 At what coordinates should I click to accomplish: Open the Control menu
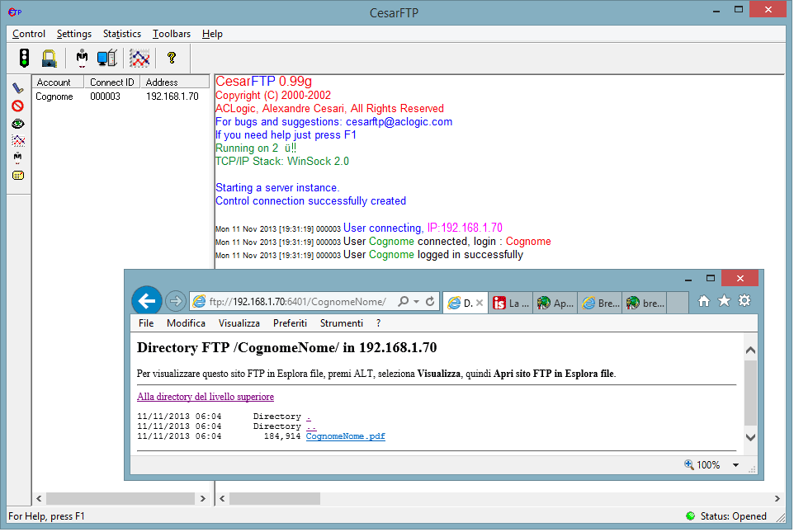click(29, 34)
